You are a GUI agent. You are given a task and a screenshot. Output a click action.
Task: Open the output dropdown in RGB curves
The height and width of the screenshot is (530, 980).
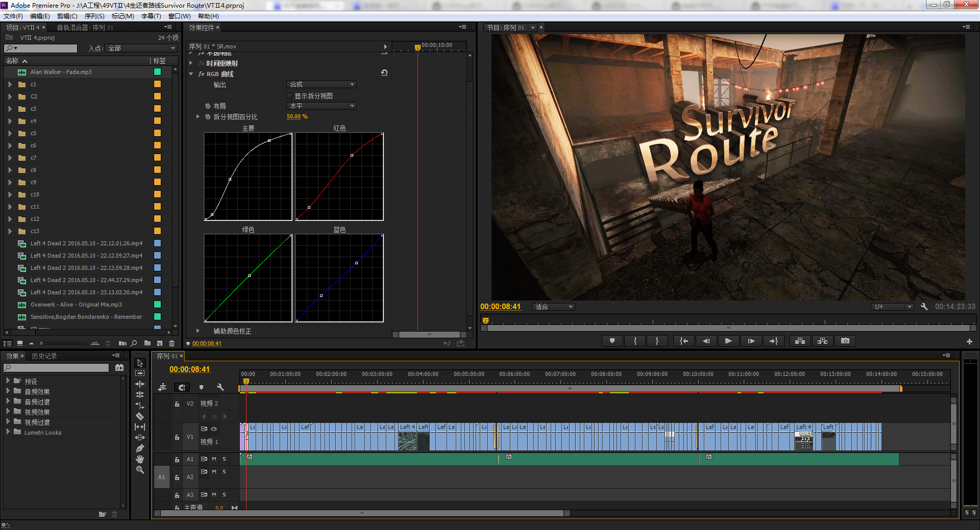click(x=321, y=84)
